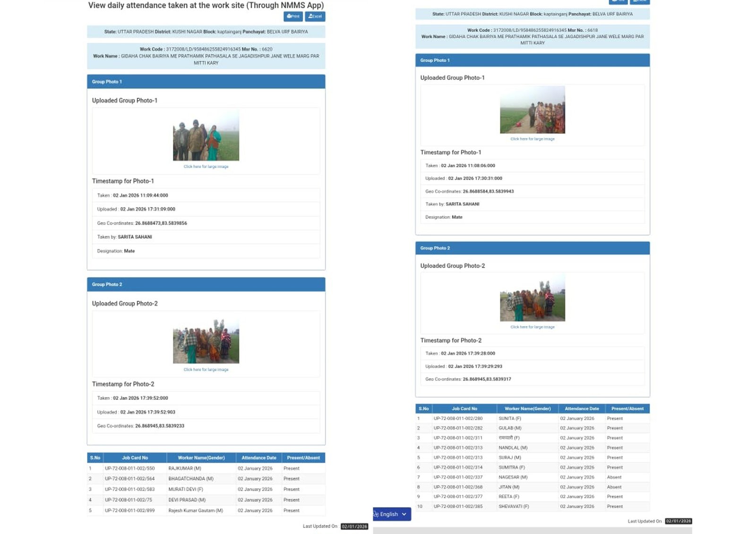Click 'Click here for large image' under Msr 6618 Photo-2
Viewport: 756px width, 534px height.
[533, 327]
